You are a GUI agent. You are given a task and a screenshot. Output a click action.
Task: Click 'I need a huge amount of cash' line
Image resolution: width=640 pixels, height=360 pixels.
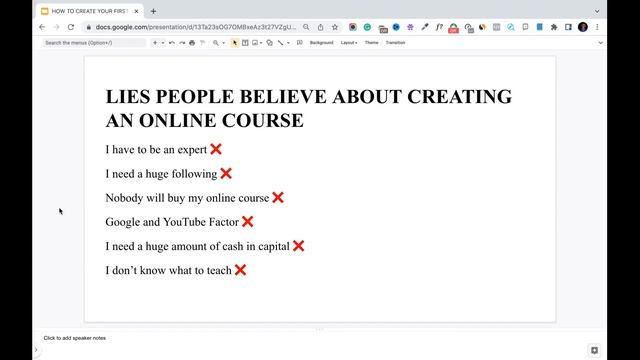point(198,246)
